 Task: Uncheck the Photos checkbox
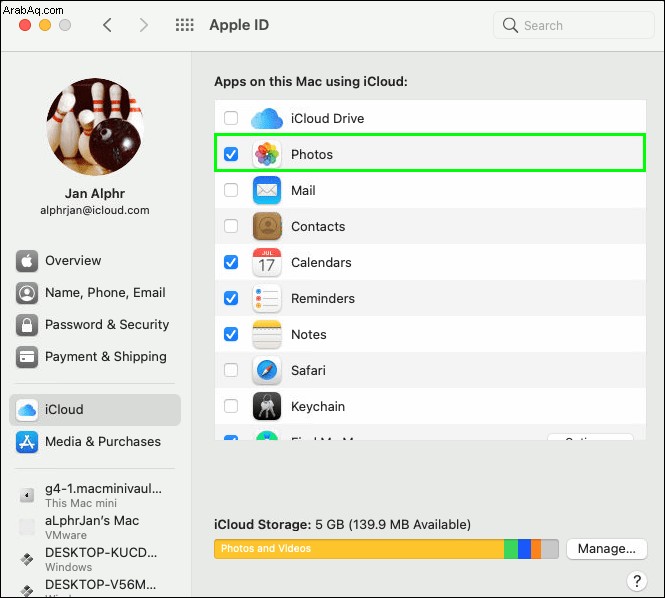pyautogui.click(x=231, y=154)
